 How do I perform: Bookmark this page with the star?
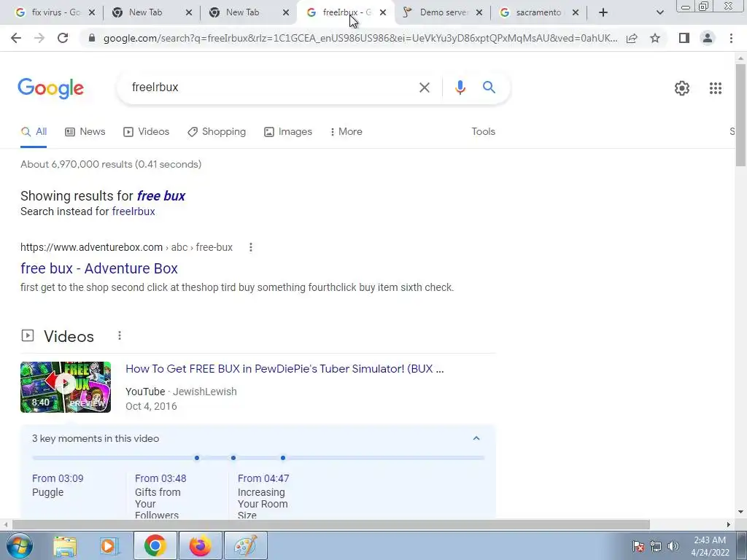pyautogui.click(x=655, y=38)
